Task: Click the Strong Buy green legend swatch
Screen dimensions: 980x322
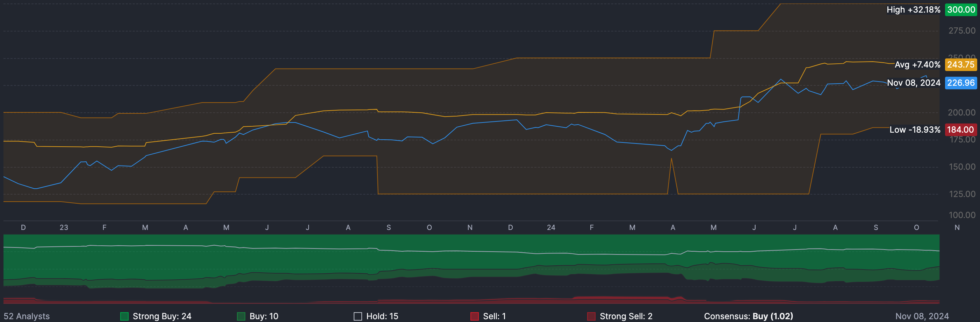Action: coord(124,316)
